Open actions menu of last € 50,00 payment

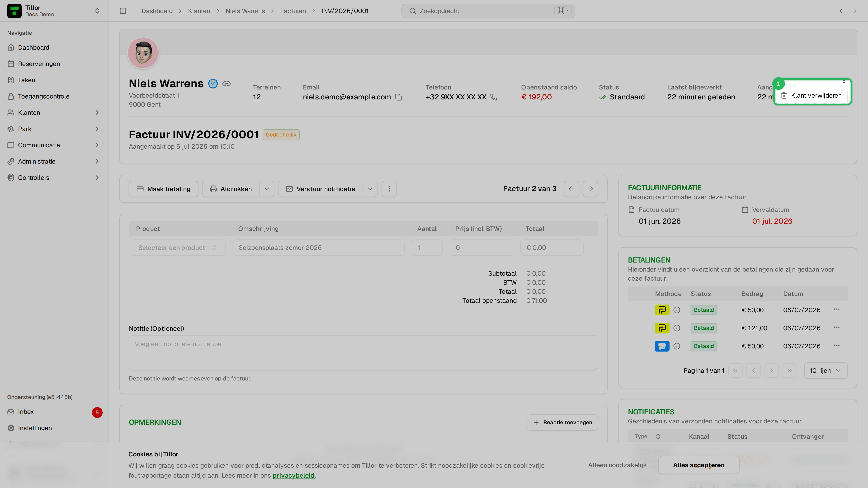pyautogui.click(x=837, y=345)
